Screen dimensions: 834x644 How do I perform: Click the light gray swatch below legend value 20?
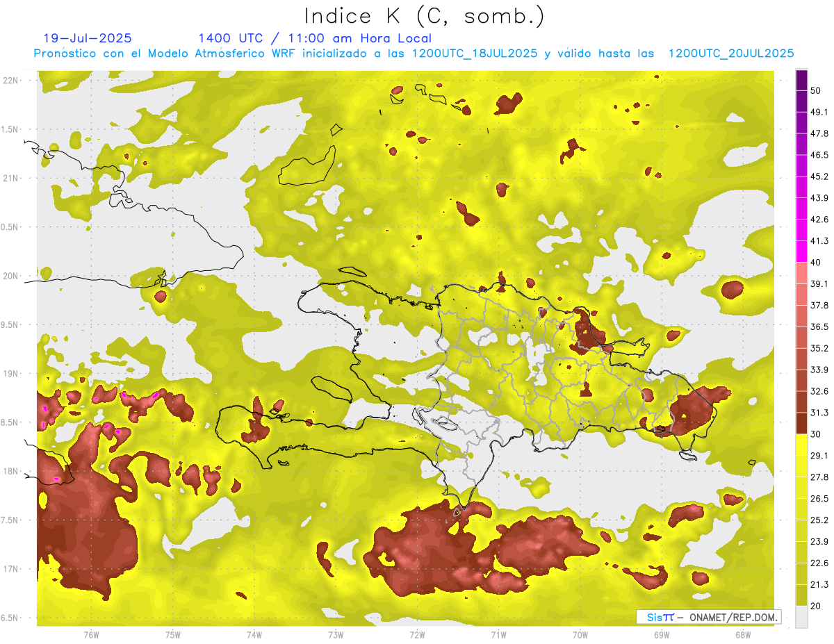(x=801, y=617)
